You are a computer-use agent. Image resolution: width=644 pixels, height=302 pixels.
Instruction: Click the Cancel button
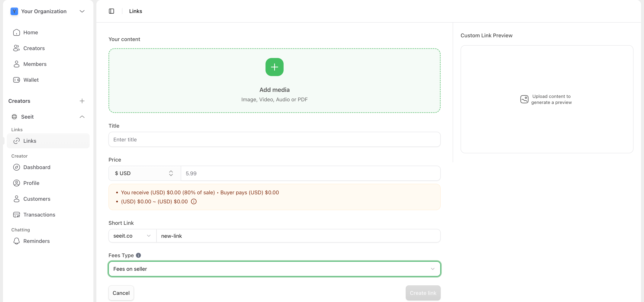click(121, 293)
